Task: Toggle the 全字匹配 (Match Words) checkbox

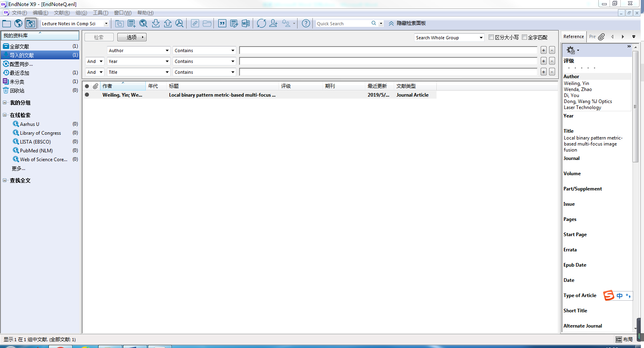Action: pos(524,37)
